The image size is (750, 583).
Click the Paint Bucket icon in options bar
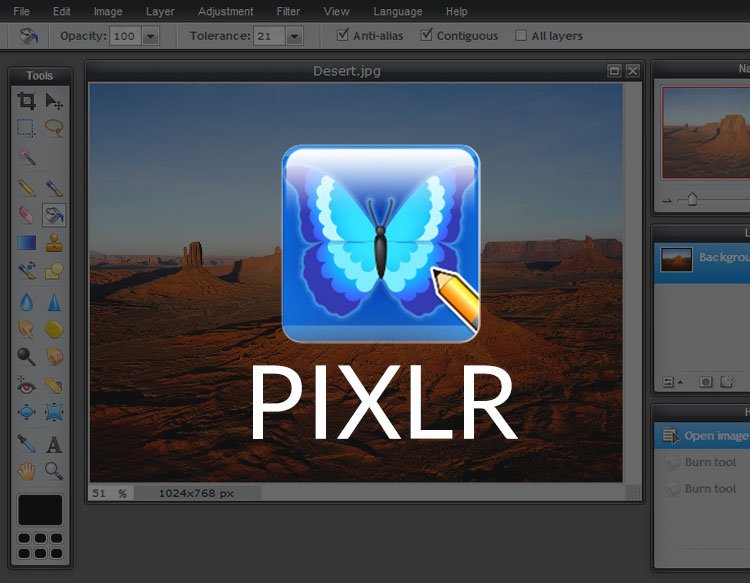coord(29,35)
